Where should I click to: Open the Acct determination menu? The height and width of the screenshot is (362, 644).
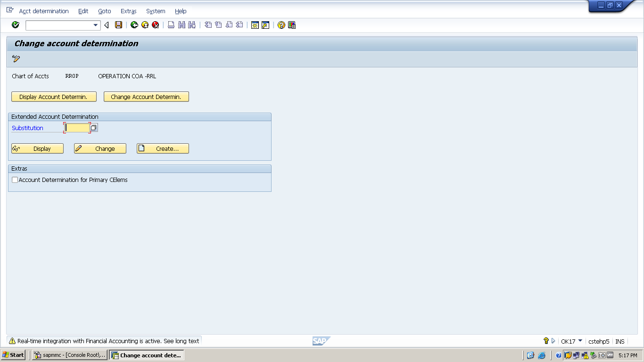tap(44, 11)
